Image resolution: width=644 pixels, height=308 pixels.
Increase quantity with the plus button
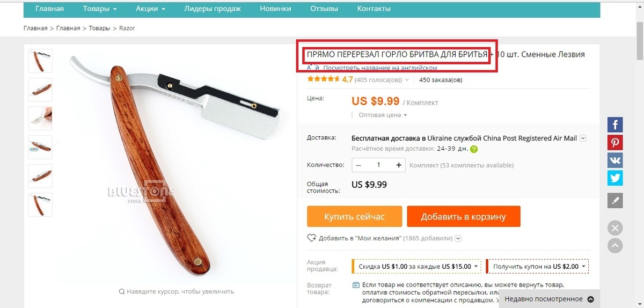point(399,165)
